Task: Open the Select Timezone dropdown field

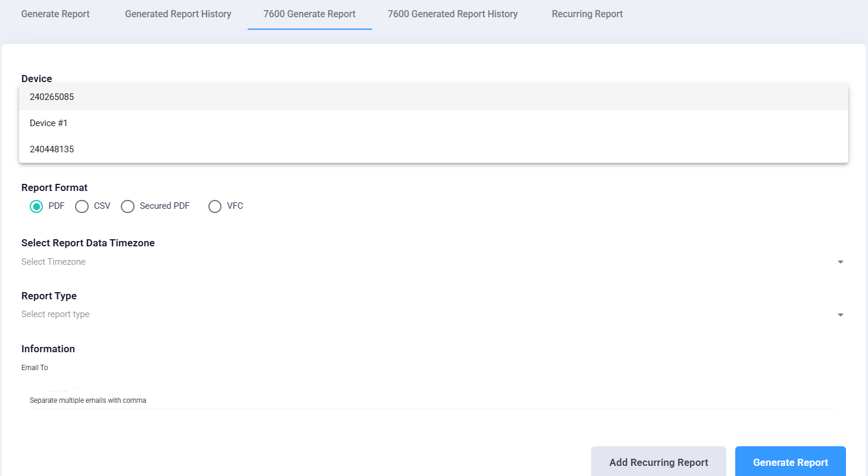Action: [433, 262]
